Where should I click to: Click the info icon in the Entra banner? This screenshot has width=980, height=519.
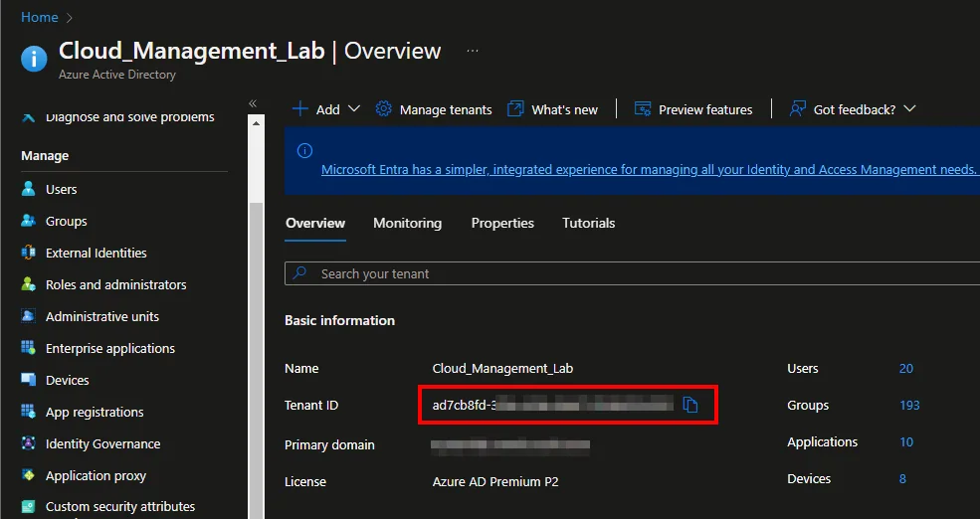[x=304, y=150]
